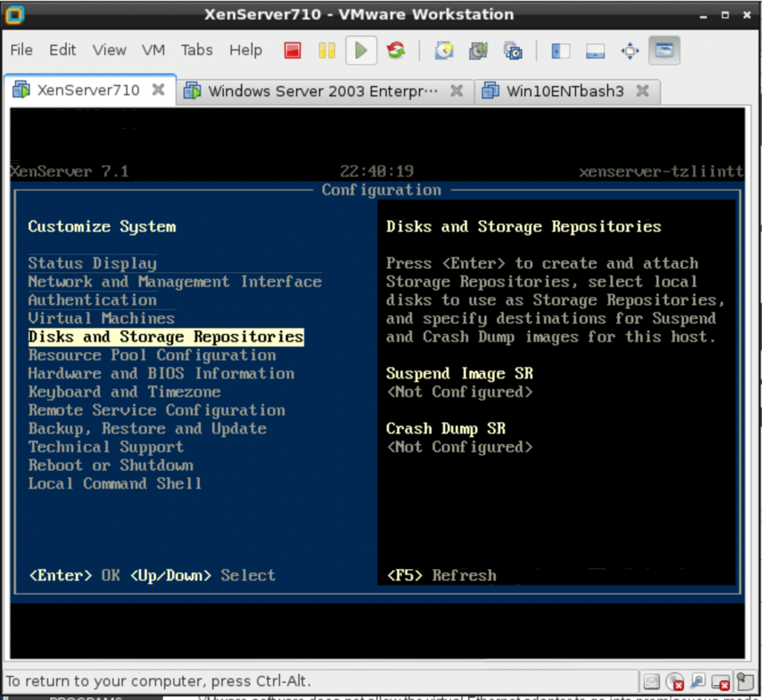Click the Unity/console view icon
Screen dimensions: 762x700
click(665, 51)
